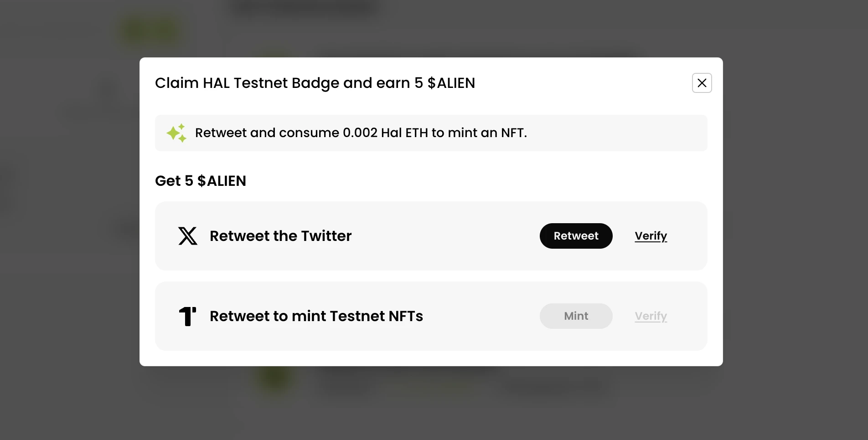868x440 pixels.
Task: Click the blurred dark heading at page top
Action: (305, 6)
